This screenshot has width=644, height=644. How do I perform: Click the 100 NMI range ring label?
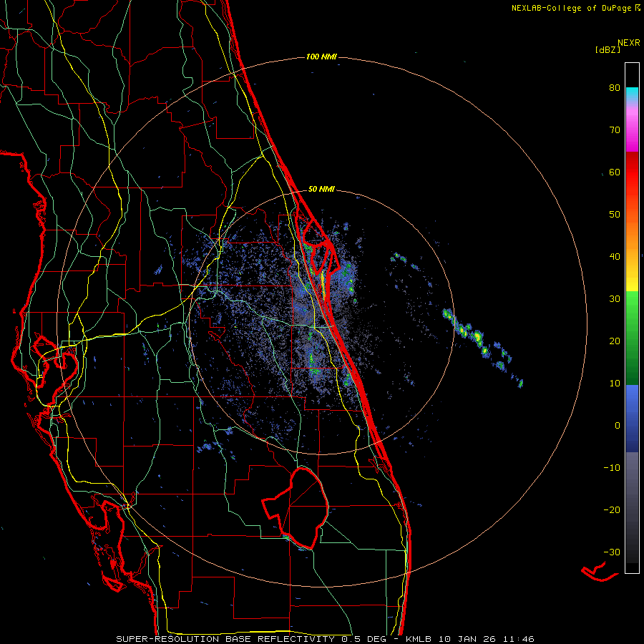321,57
